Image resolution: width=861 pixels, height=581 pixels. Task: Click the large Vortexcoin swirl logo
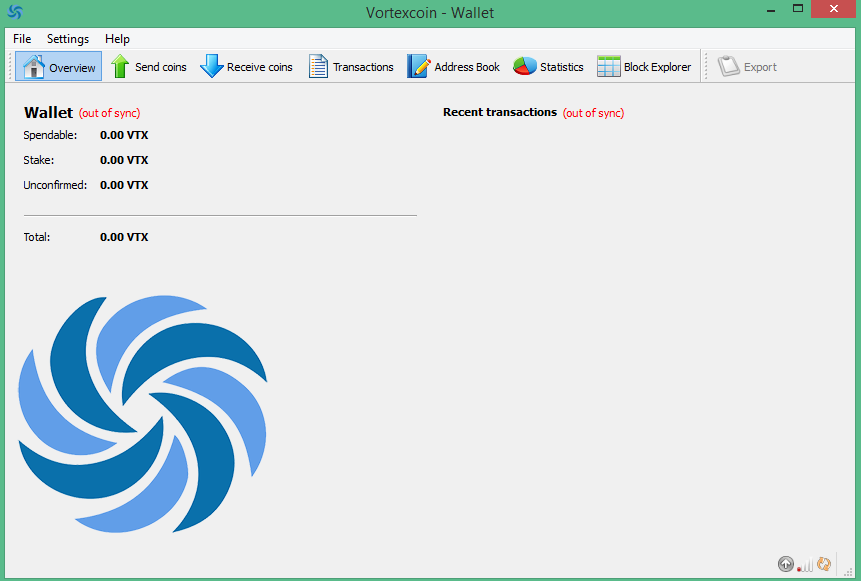[x=143, y=413]
